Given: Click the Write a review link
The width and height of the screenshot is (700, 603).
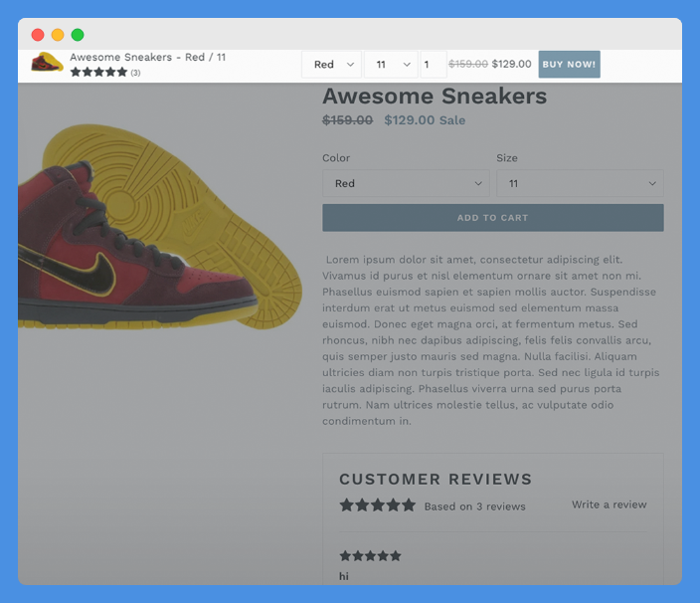Looking at the screenshot, I should click(609, 504).
